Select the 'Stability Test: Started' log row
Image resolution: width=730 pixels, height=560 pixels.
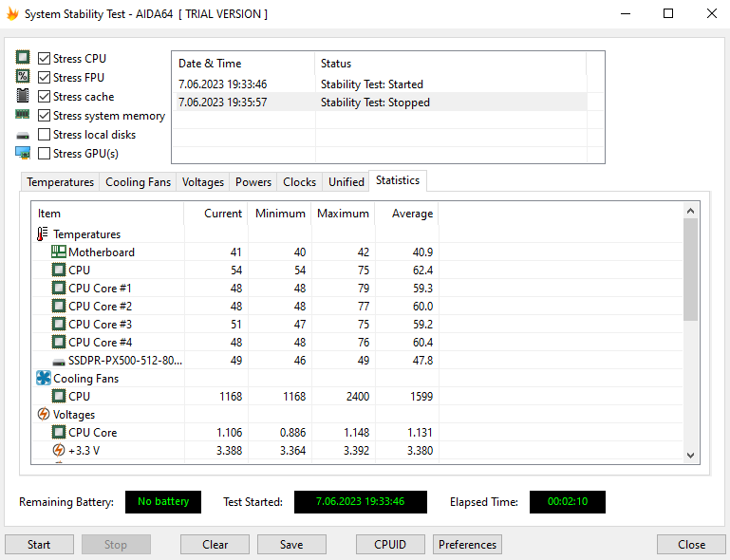pos(380,84)
